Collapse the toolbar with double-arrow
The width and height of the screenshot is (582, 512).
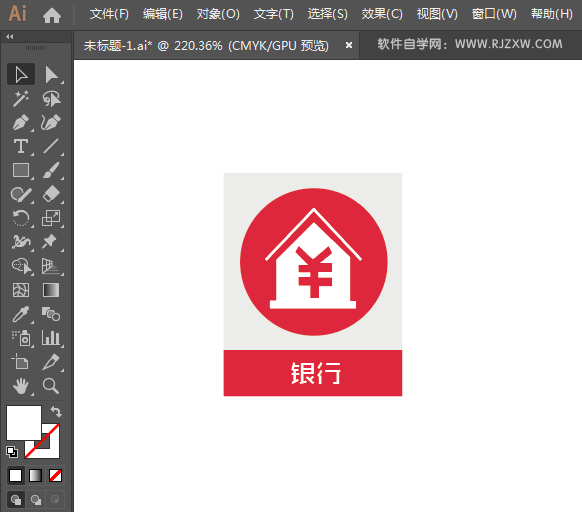point(10,36)
